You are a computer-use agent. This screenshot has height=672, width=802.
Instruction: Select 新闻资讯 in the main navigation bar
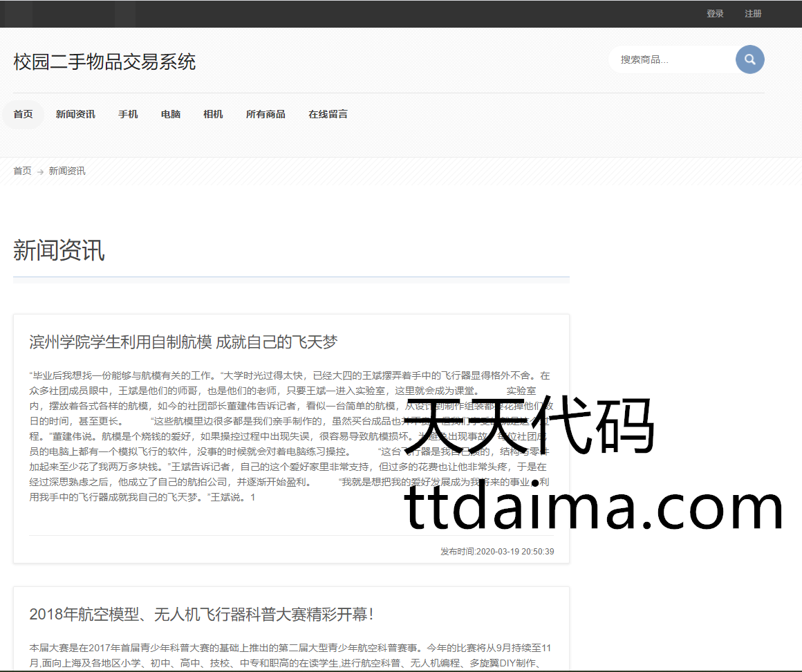[75, 114]
